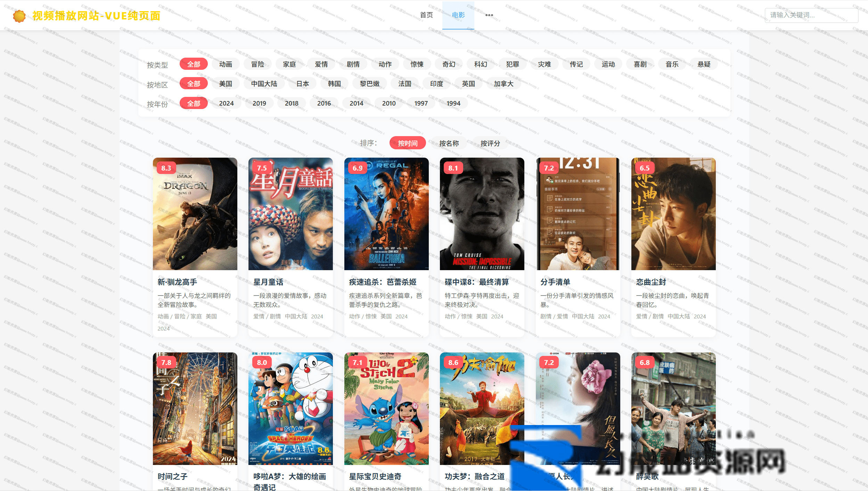Click the 8.1 rating badge on Mission Impossible
This screenshot has height=491, width=868.
click(x=453, y=168)
